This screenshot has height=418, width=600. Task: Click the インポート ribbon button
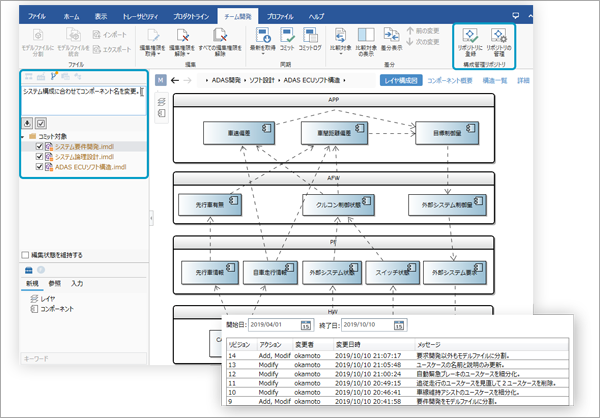click(x=109, y=35)
